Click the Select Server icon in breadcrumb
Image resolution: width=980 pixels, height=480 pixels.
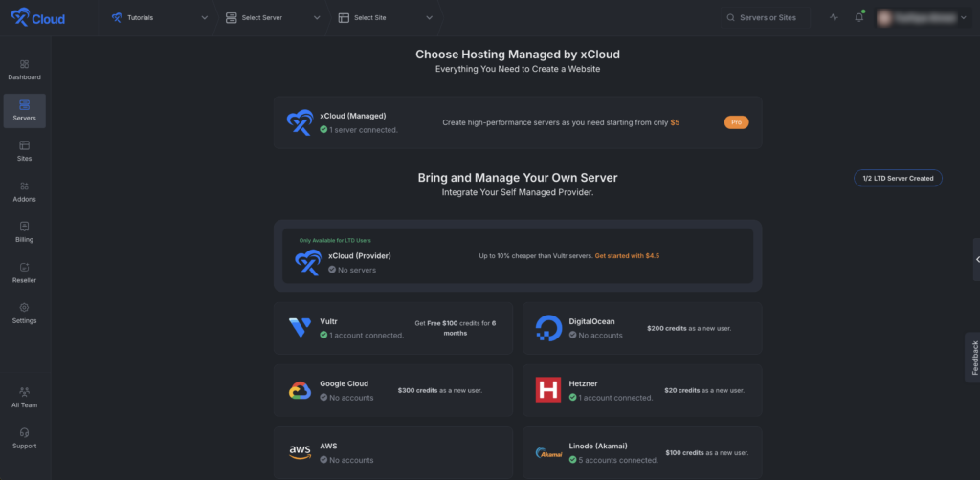tap(232, 17)
